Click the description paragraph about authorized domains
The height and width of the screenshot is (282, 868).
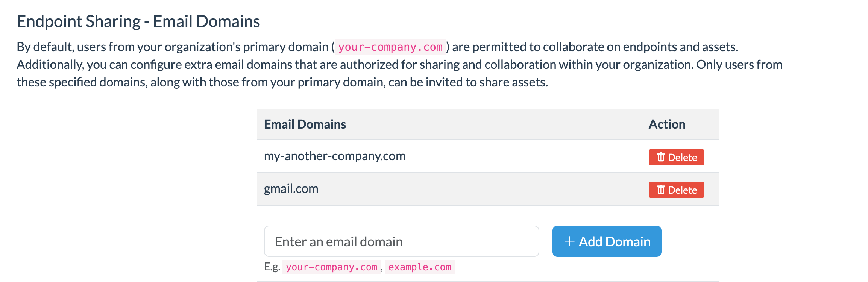point(399,64)
